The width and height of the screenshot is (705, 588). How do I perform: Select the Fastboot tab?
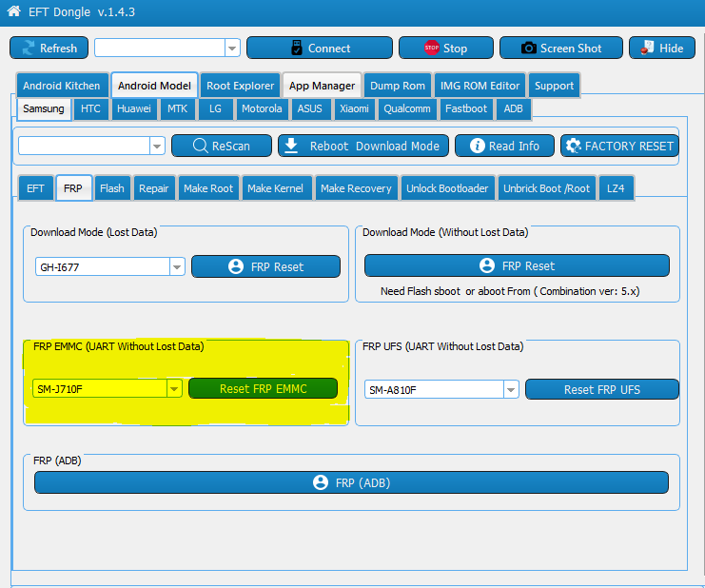[466, 108]
